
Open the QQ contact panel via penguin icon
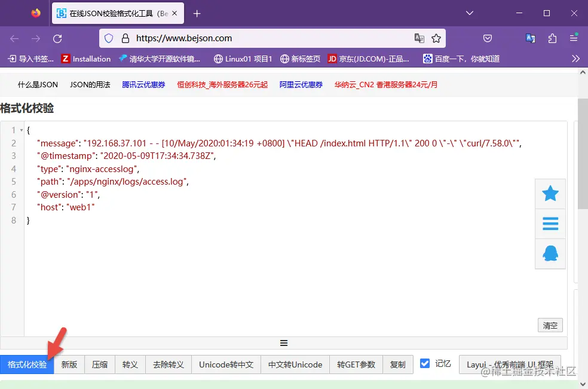(550, 253)
